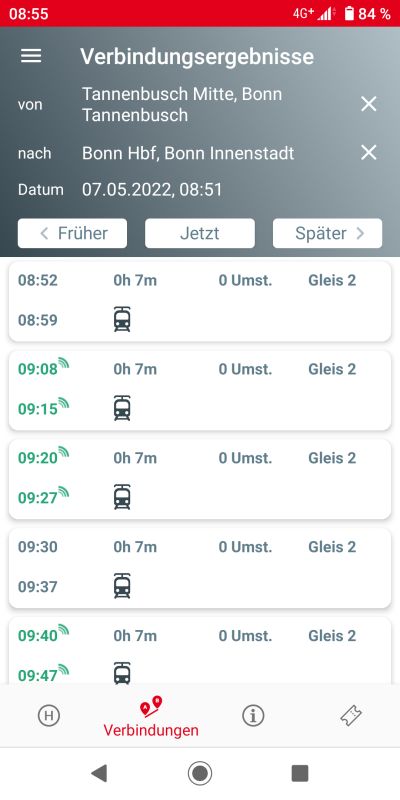Edit the date 07.05.2022, 08:51
The image size is (400, 800).
coord(152,190)
